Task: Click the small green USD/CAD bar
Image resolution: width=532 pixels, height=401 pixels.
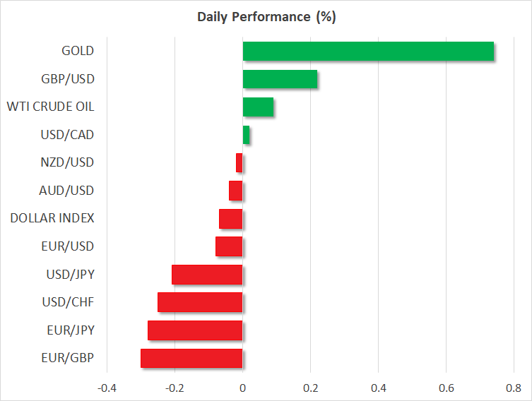Action: (x=246, y=135)
